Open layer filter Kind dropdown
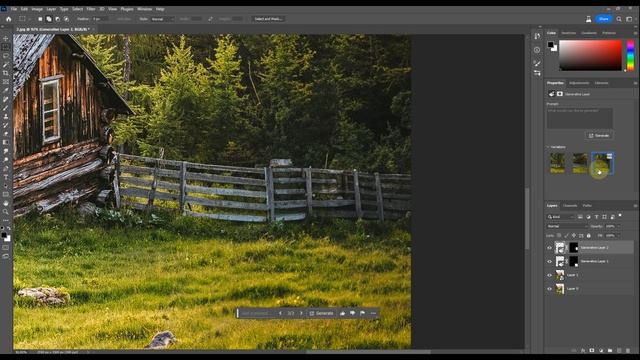 tap(561, 217)
